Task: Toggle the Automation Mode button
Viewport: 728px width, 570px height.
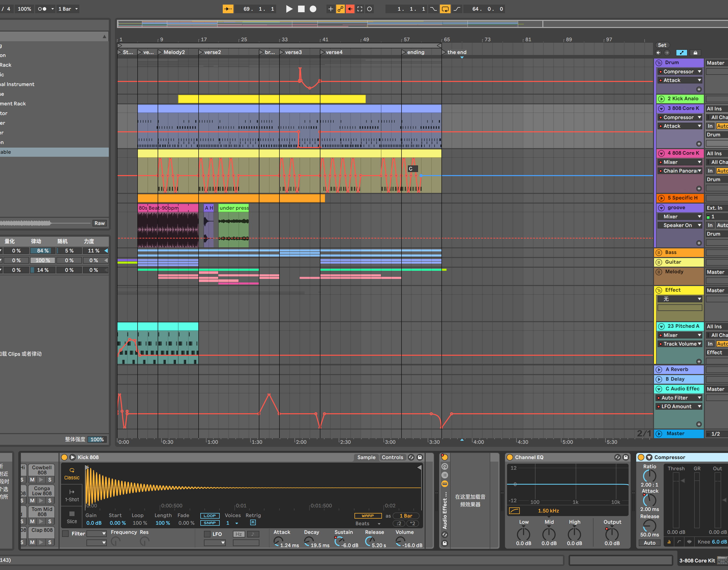Action: tap(681, 53)
